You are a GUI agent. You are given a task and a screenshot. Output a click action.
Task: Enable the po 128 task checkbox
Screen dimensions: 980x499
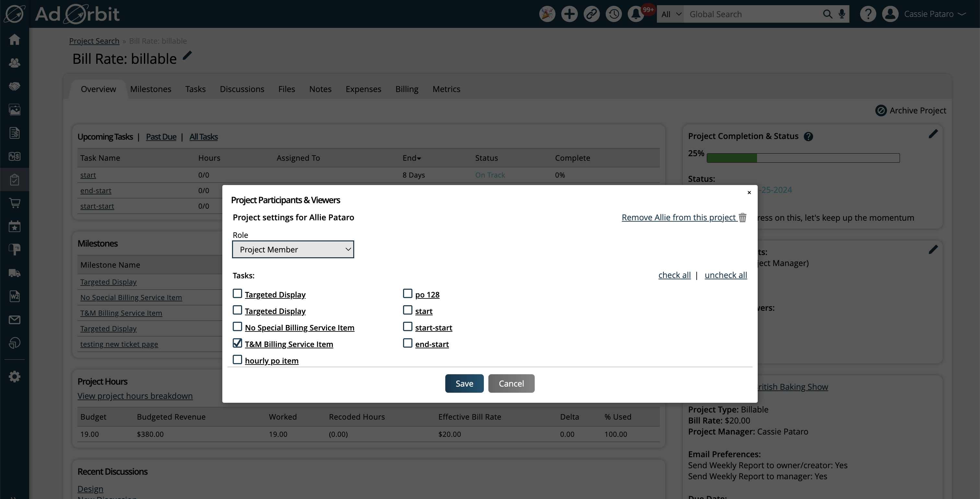[407, 294]
